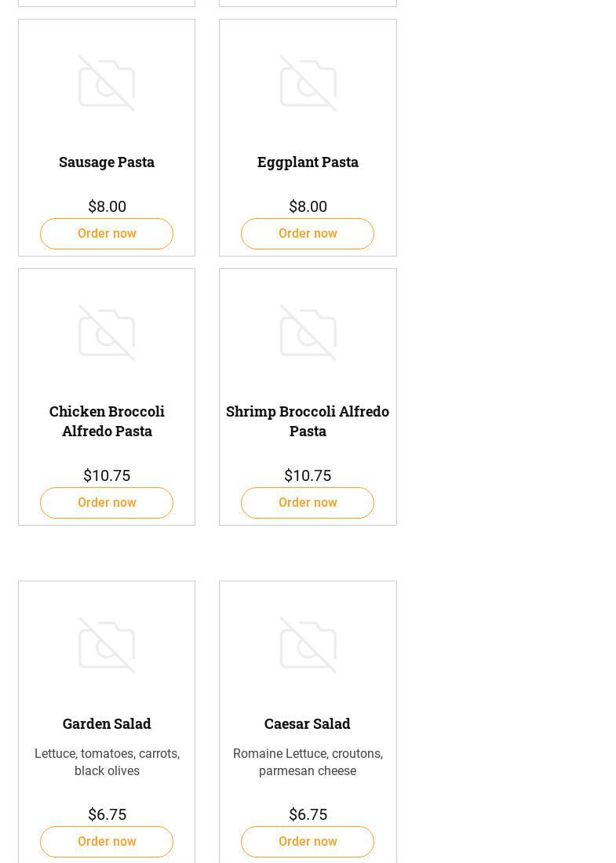Screen dimensions: 616x863
Task: Click Shrimp Broccoli Alfredo Pasta image placeholder
Action: click(x=308, y=333)
